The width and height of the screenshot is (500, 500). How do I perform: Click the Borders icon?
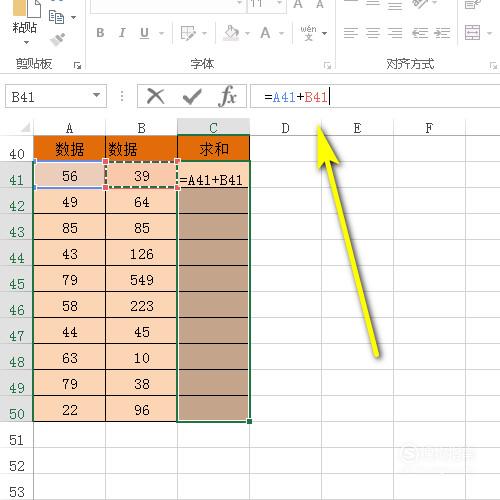point(188,33)
